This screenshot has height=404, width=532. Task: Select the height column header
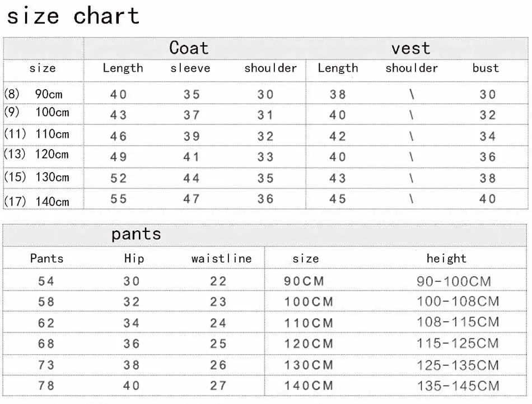click(x=446, y=259)
